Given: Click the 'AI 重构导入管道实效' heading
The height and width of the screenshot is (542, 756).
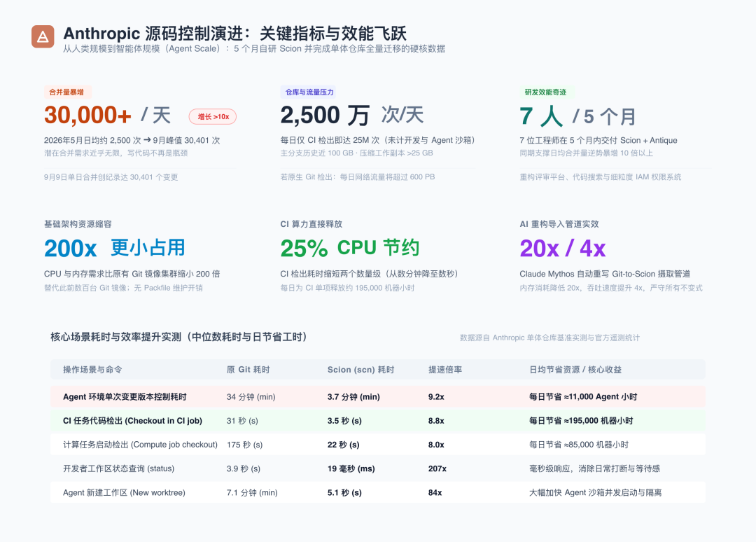Looking at the screenshot, I should point(559,224).
